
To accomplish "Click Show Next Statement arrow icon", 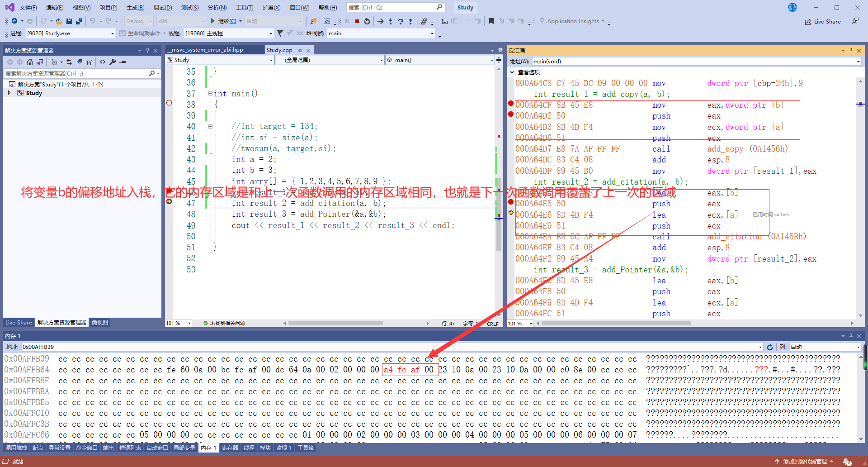I will 380,21.
